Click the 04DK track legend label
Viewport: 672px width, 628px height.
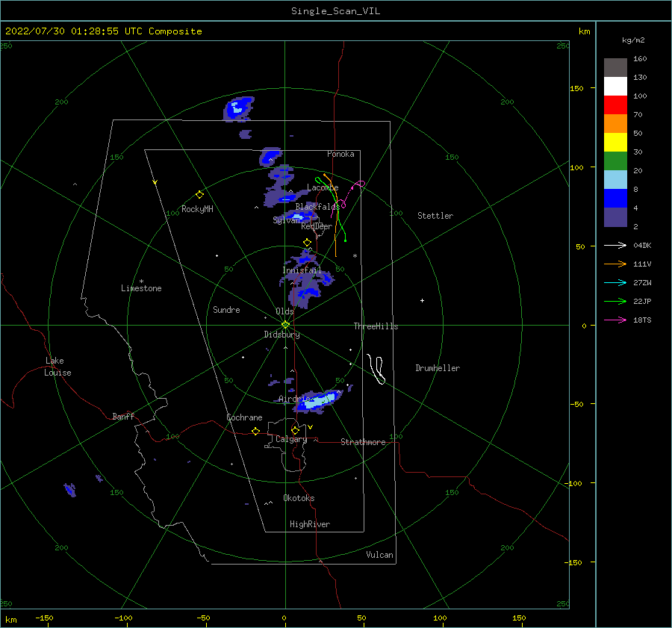[642, 245]
